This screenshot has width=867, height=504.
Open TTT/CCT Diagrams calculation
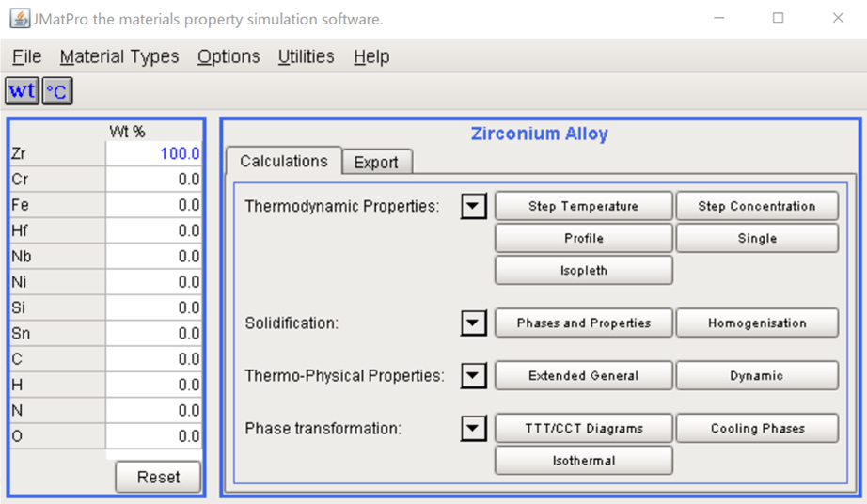[x=583, y=428]
